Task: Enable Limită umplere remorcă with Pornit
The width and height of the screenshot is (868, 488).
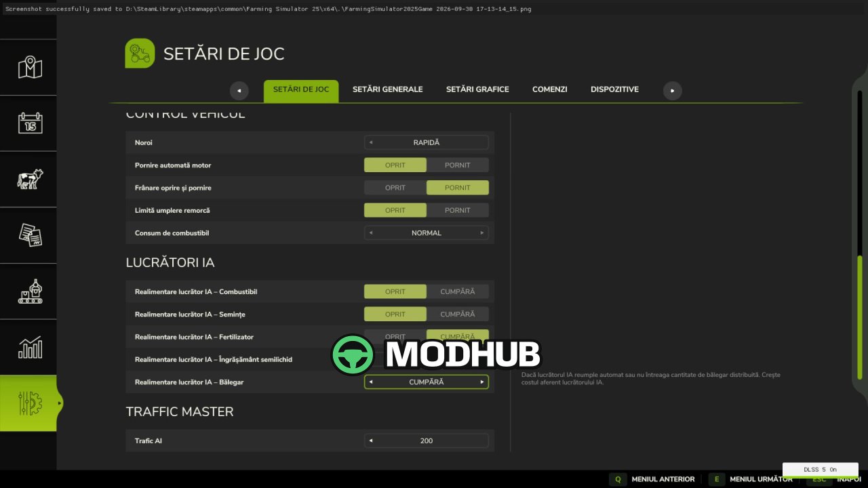Action: coord(458,210)
